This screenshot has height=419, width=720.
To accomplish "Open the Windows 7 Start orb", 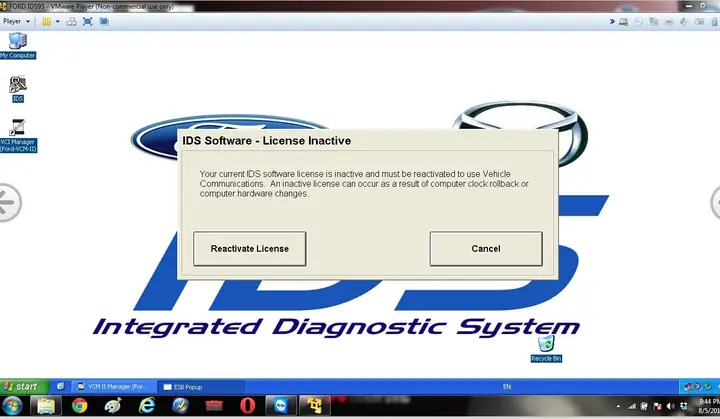I will click(x=12, y=406).
